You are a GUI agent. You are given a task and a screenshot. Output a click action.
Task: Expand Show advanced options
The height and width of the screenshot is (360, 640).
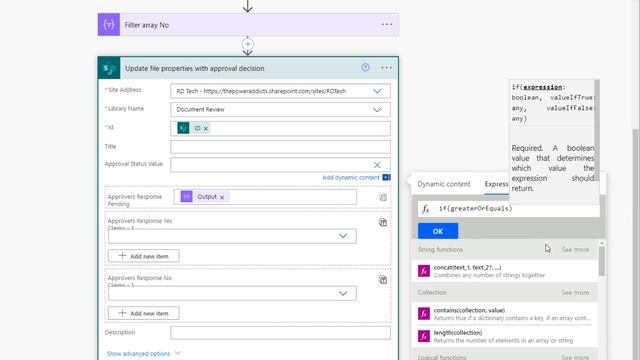(143, 353)
